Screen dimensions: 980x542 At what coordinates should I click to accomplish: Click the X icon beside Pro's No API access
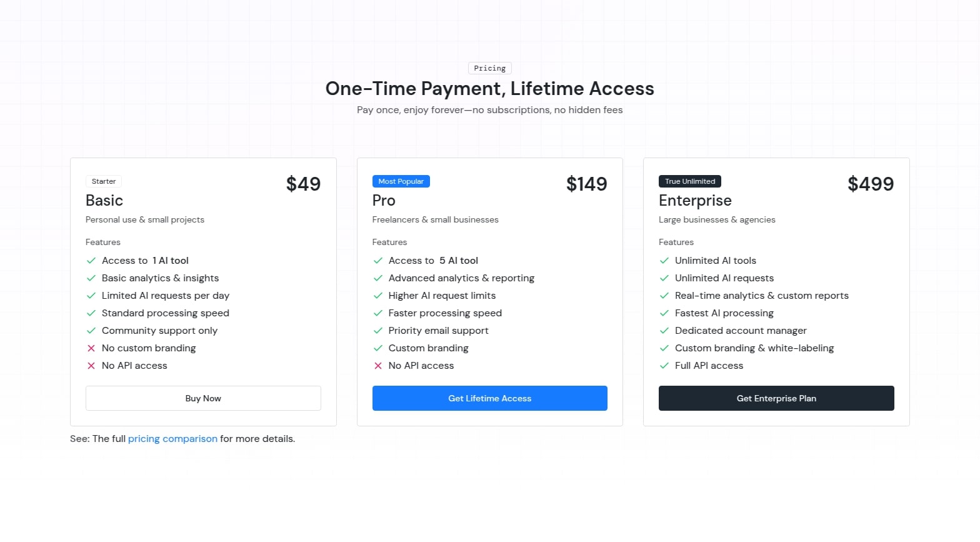[x=378, y=366]
